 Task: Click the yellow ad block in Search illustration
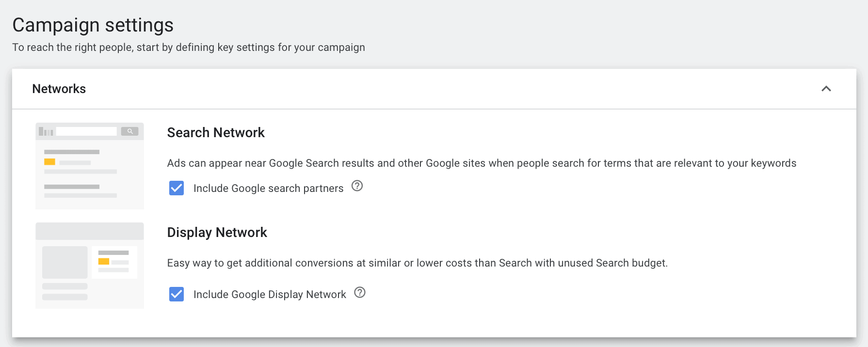pyautogui.click(x=49, y=162)
